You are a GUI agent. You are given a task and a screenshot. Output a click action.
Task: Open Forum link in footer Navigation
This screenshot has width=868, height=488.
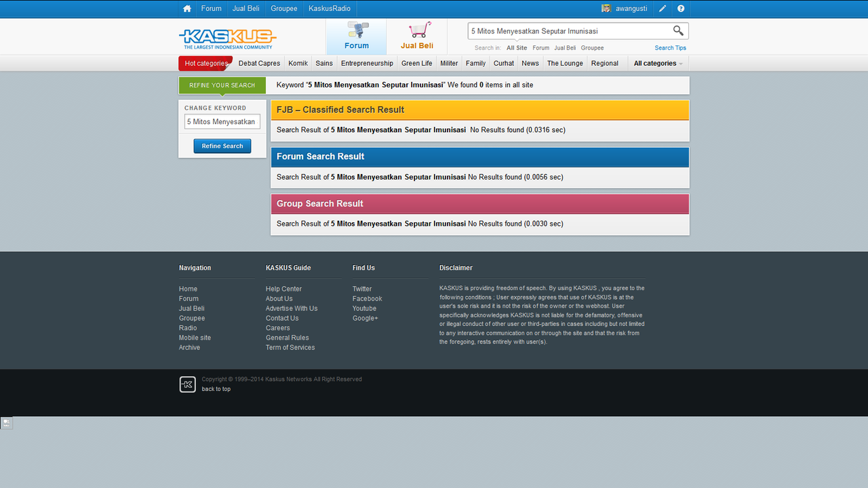point(189,299)
